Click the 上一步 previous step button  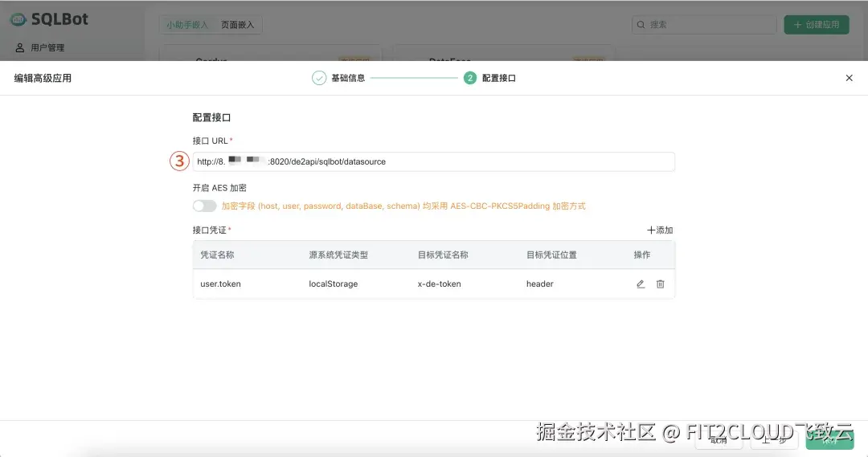pos(775,439)
